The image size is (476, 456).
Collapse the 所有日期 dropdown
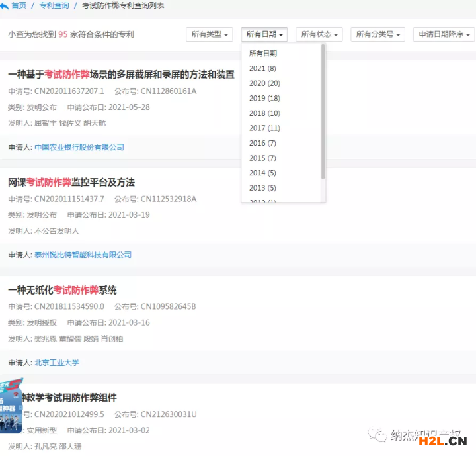[265, 34]
